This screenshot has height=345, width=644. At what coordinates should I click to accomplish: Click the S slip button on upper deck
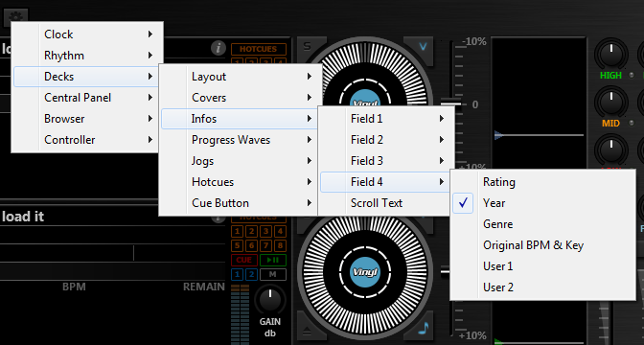click(x=308, y=46)
